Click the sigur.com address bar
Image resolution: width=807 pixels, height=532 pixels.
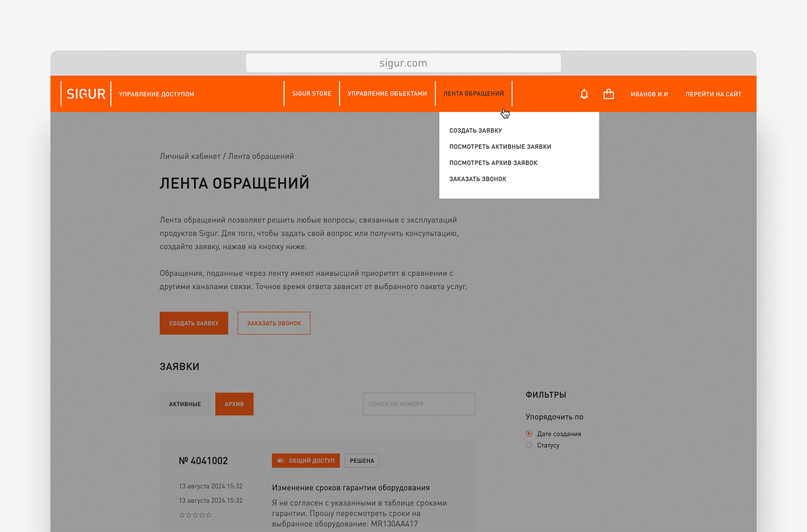(403, 63)
